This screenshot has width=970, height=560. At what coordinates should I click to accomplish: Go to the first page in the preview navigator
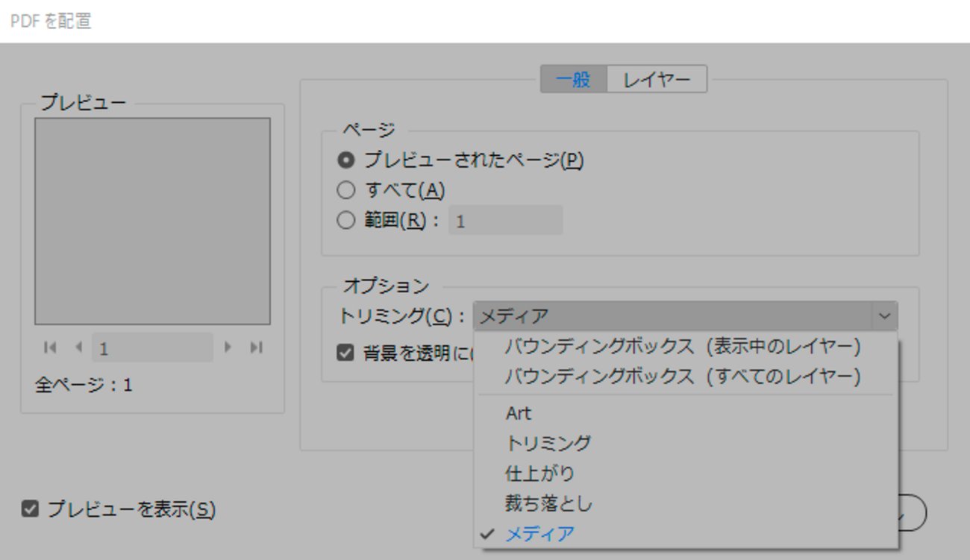tap(49, 346)
